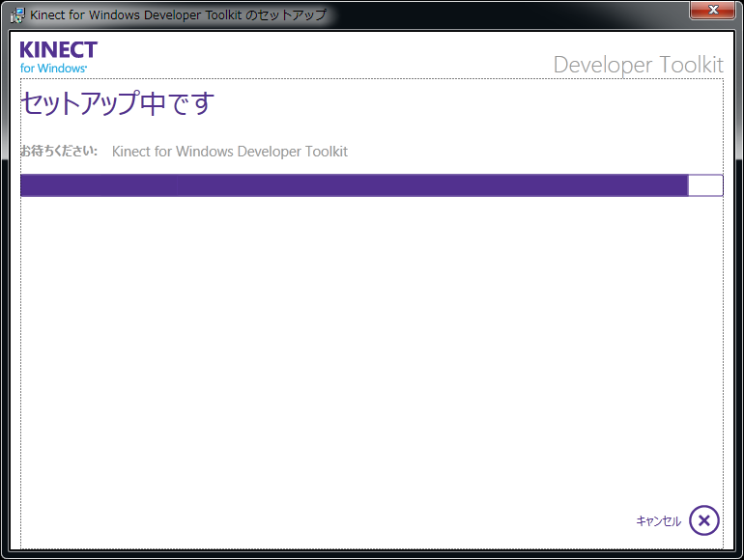The height and width of the screenshot is (560, 744).
Task: Click the purple setup progress bar
Action: (372, 185)
